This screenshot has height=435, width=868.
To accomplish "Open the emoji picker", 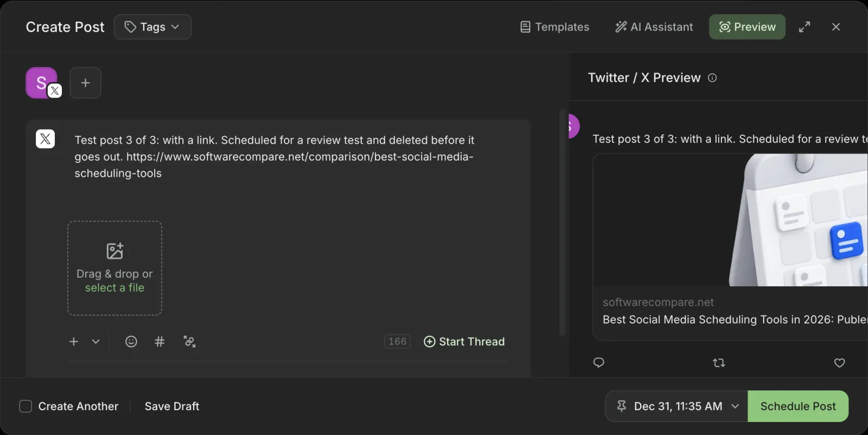I will pos(131,342).
